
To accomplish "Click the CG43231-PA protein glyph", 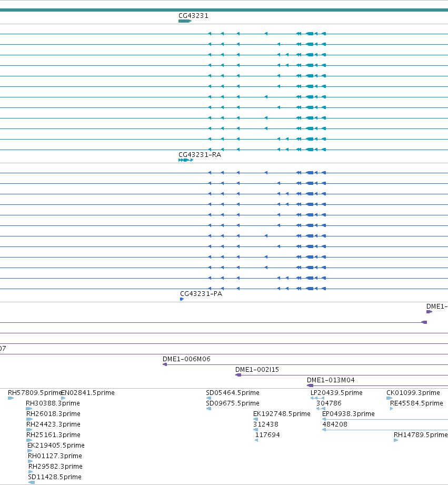I will (182, 299).
